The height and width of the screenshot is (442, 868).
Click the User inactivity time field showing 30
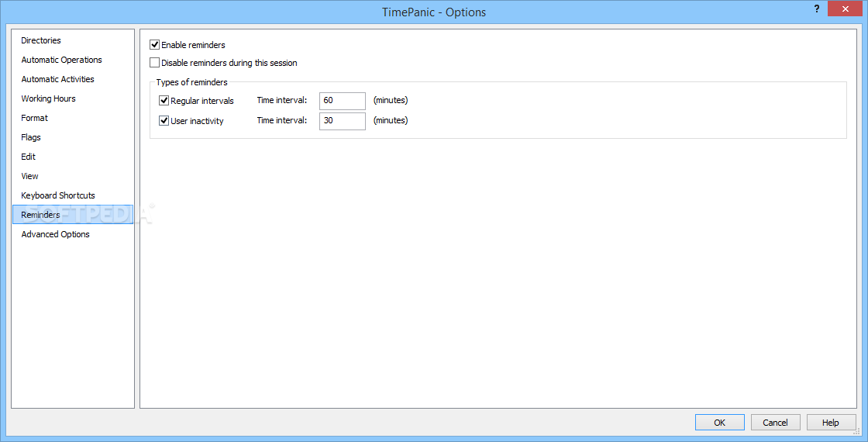[342, 121]
